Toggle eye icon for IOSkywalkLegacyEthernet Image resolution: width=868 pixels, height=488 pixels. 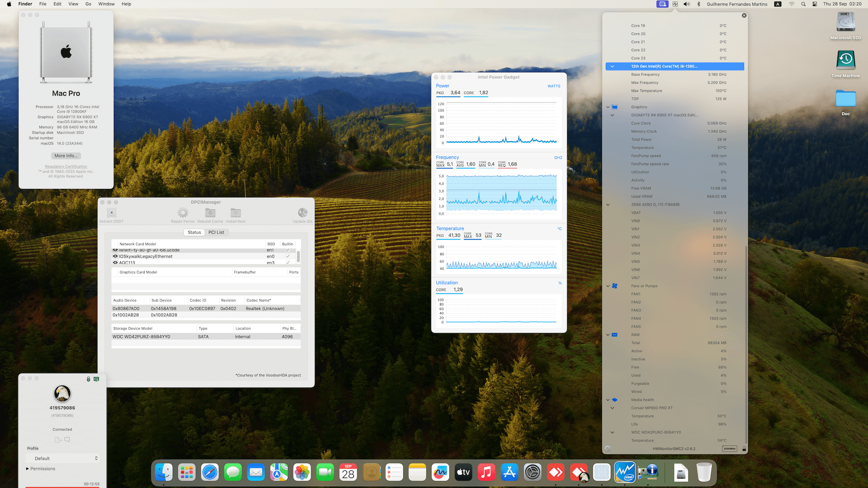(x=115, y=256)
